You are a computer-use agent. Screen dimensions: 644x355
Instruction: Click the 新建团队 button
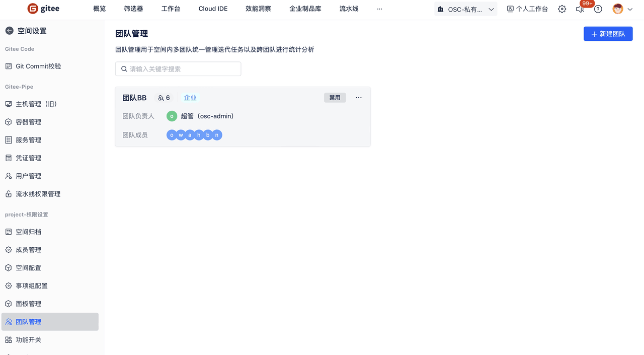click(x=608, y=34)
